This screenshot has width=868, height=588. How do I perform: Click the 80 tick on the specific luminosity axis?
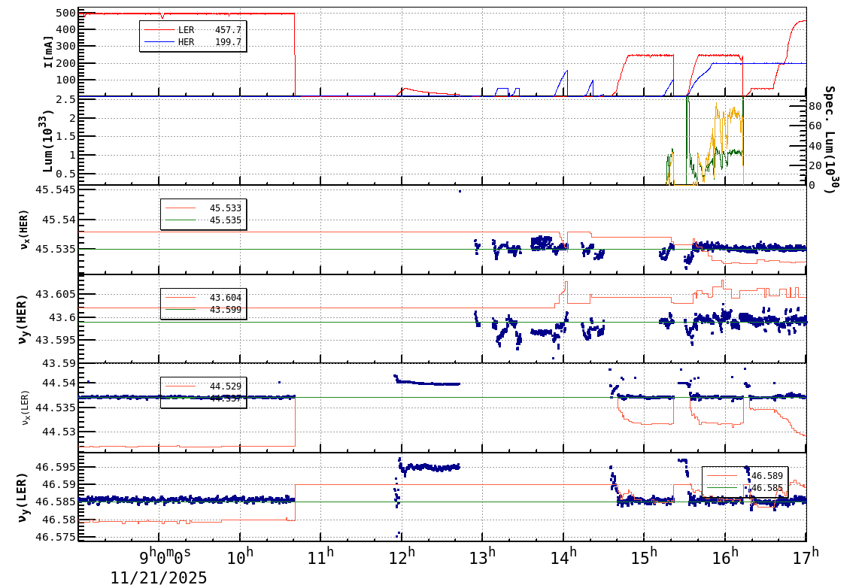[815, 106]
